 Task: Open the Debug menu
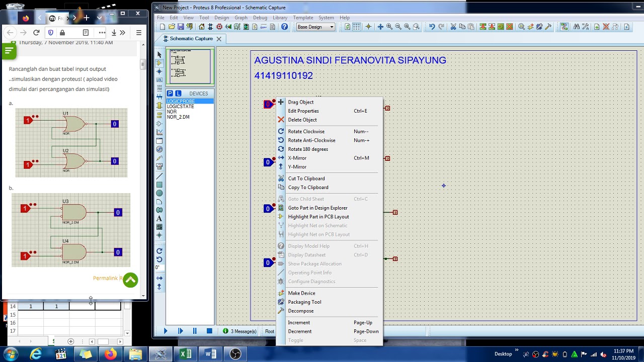(x=260, y=18)
